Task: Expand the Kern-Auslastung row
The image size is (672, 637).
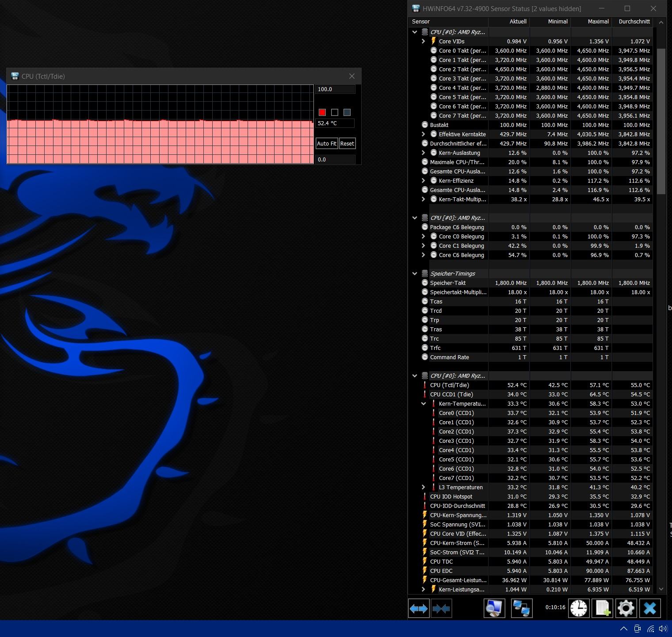Action: click(423, 153)
